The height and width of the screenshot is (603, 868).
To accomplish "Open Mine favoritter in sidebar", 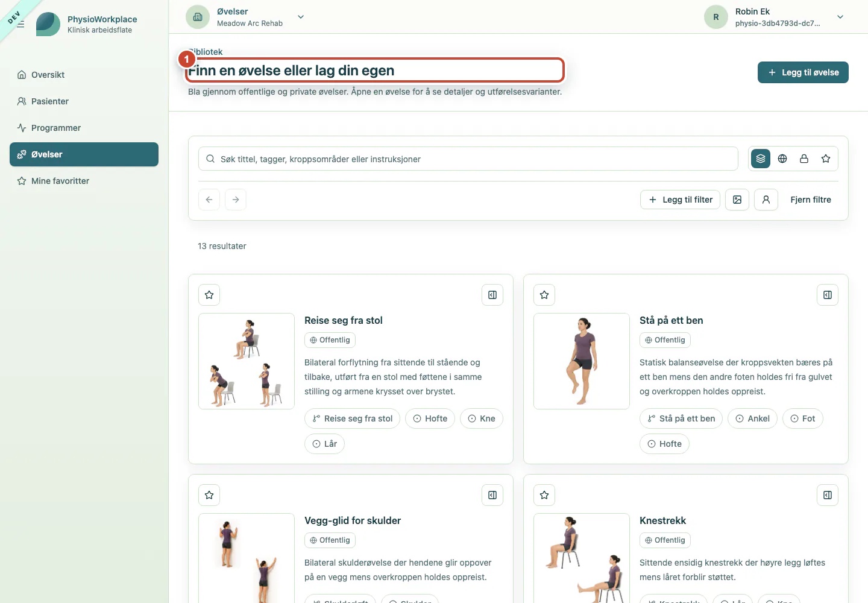I will [x=84, y=181].
